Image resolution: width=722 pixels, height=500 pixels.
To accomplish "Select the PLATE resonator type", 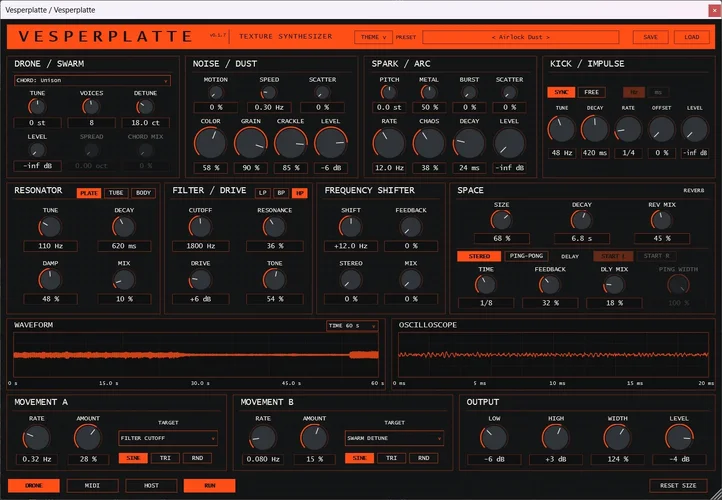I will pyautogui.click(x=89, y=193).
